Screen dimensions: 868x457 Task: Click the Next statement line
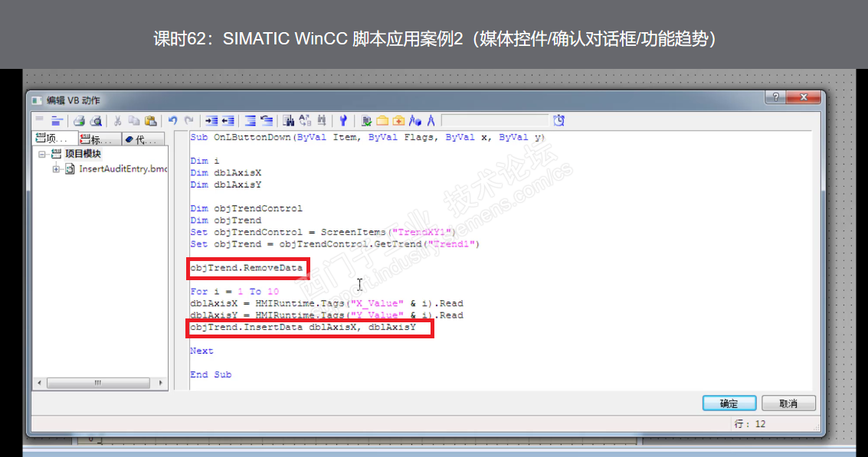click(x=201, y=351)
